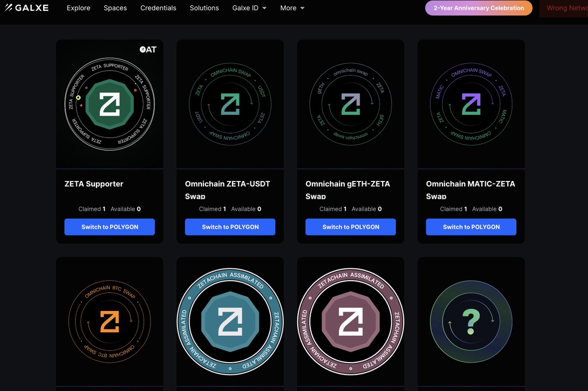This screenshot has width=588, height=391.
Task: Open the 2-Year Anniversary Celebration banner
Action: 478,8
